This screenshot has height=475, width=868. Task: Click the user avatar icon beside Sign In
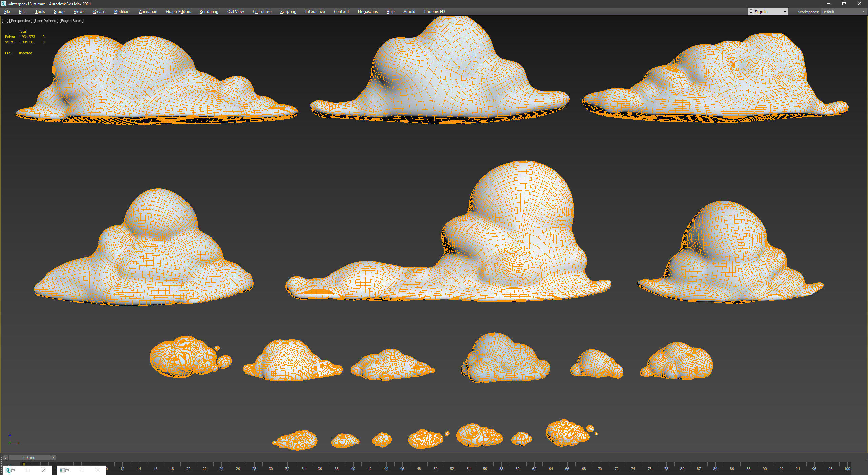click(751, 12)
